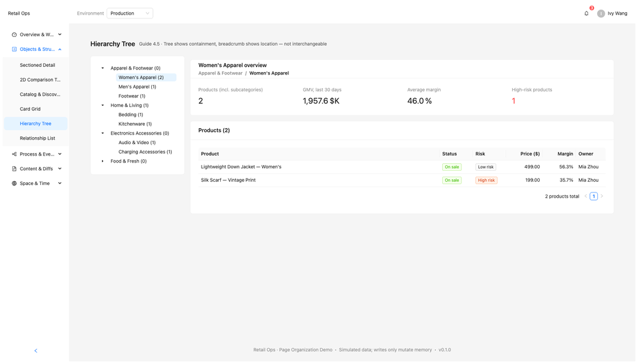Viewport: 638px width, 364px height.
Task: Click the high-risk products count 1
Action: pos(514,101)
